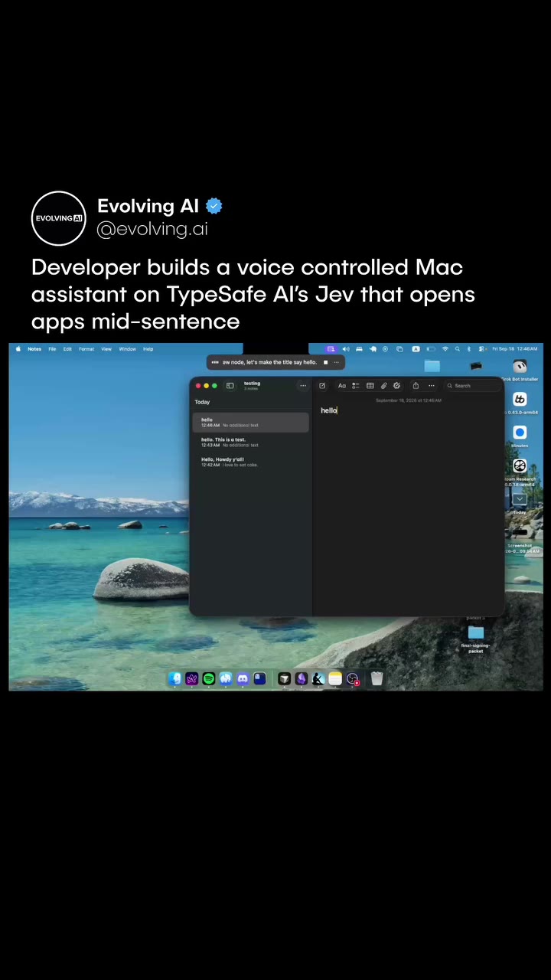The image size is (551, 980).
Task: Click the stop button on voice overlay
Action: click(325, 362)
